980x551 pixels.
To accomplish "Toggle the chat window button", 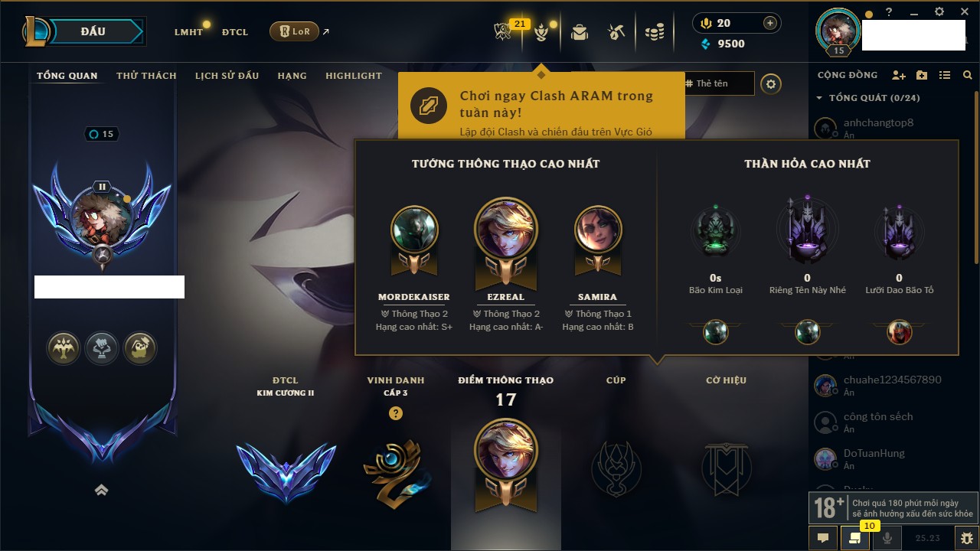I will pyautogui.click(x=823, y=538).
